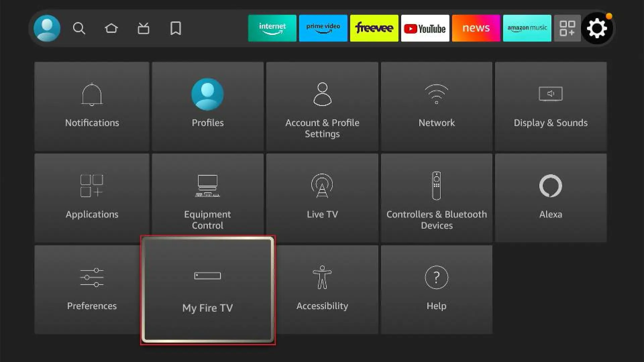Click the Settings gear icon
Viewport: 644px width, 362px height.
tap(598, 28)
